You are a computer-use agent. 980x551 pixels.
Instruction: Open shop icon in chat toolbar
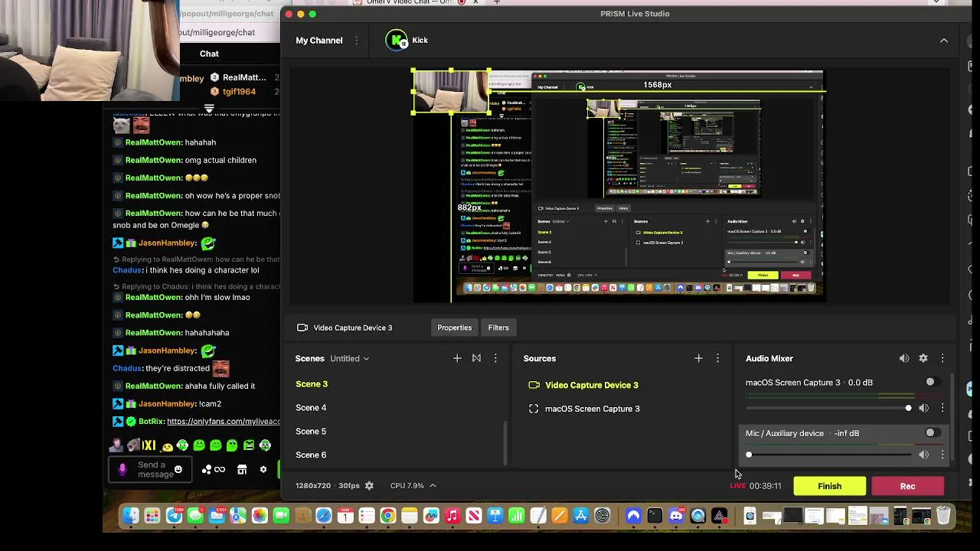point(242,470)
